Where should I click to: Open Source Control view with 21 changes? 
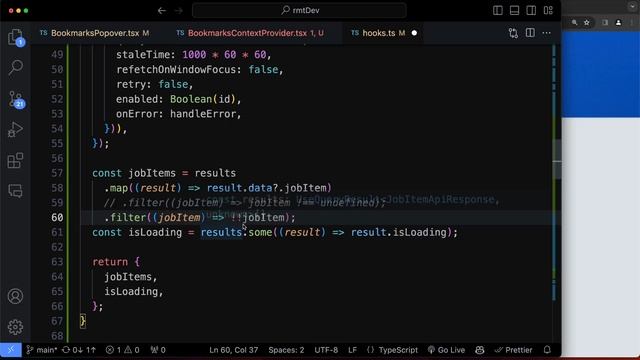point(16,99)
